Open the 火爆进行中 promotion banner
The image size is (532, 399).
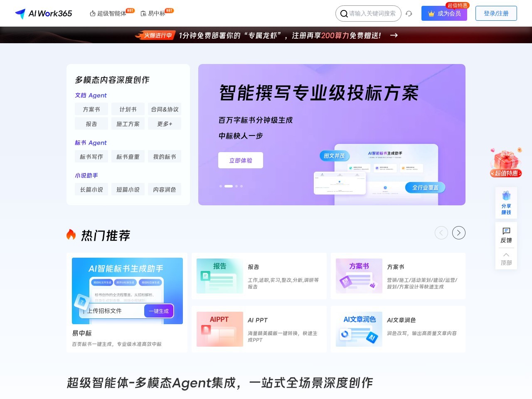[266, 35]
